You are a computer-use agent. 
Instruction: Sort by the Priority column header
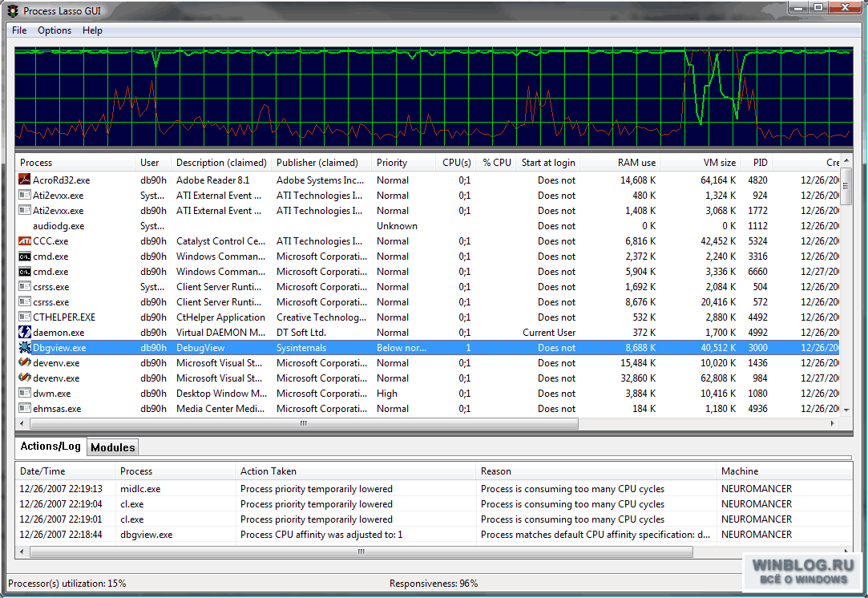pos(404,163)
